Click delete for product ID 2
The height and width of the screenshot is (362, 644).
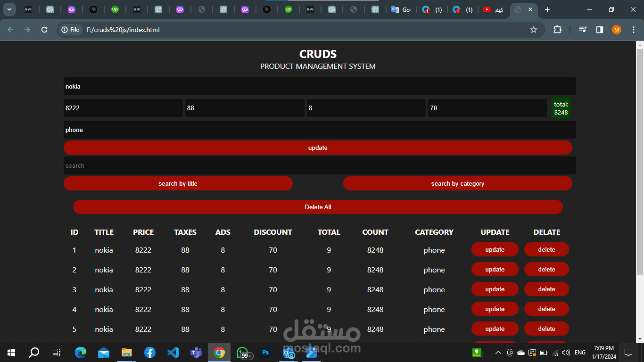546,269
